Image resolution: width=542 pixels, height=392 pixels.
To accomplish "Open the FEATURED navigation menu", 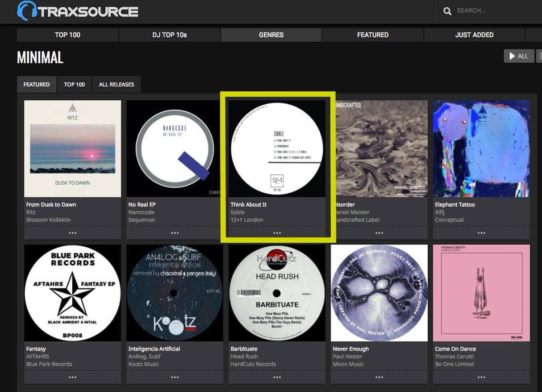I will coord(373,35).
